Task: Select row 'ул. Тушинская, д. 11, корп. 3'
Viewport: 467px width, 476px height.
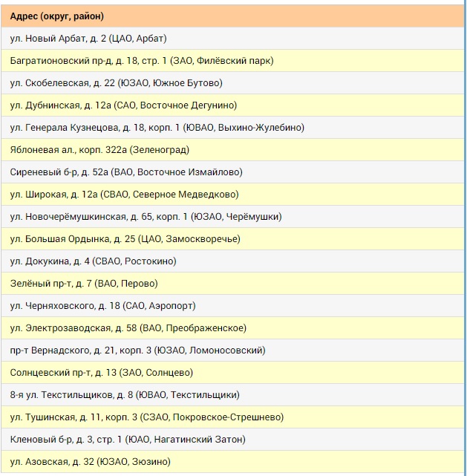Action: (x=232, y=417)
